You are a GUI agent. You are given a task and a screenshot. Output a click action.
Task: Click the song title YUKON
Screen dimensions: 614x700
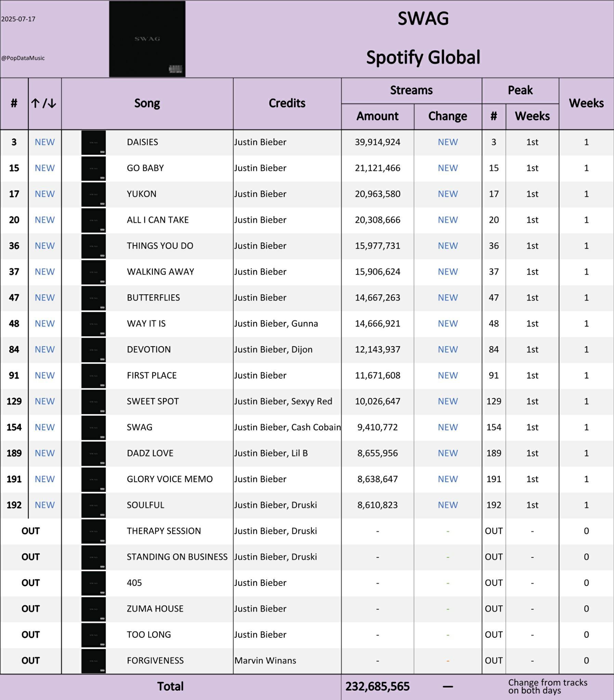coord(142,194)
